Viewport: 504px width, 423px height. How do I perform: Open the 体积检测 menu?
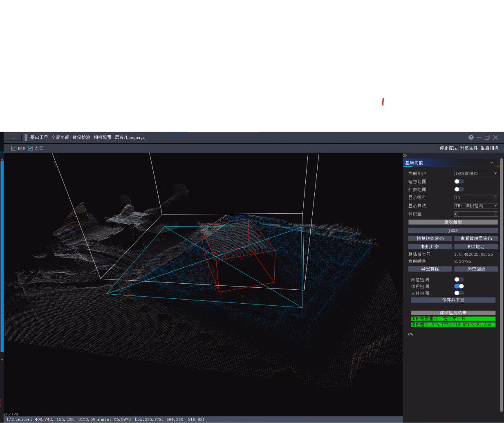[x=81, y=137]
